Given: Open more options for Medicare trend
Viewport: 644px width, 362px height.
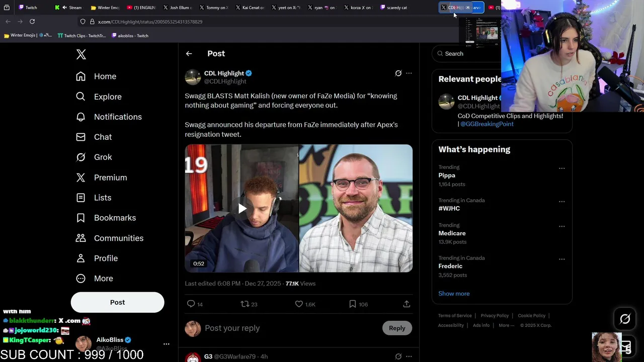Looking at the screenshot, I should click(x=561, y=226).
